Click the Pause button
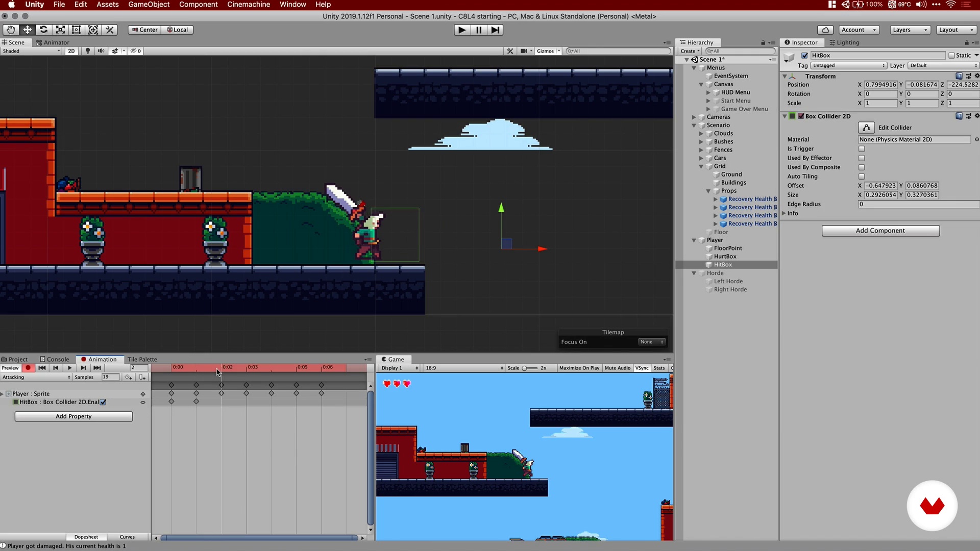The height and width of the screenshot is (551, 980). (x=479, y=30)
